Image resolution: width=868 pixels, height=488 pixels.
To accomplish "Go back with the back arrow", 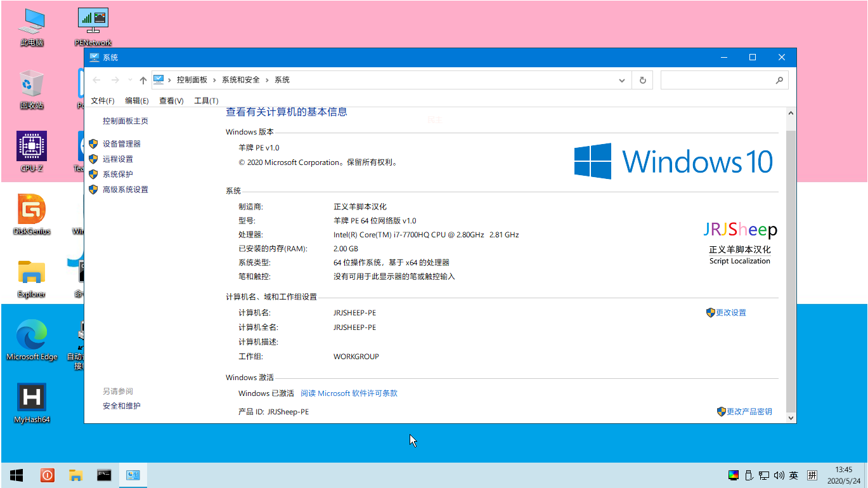I will click(96, 80).
